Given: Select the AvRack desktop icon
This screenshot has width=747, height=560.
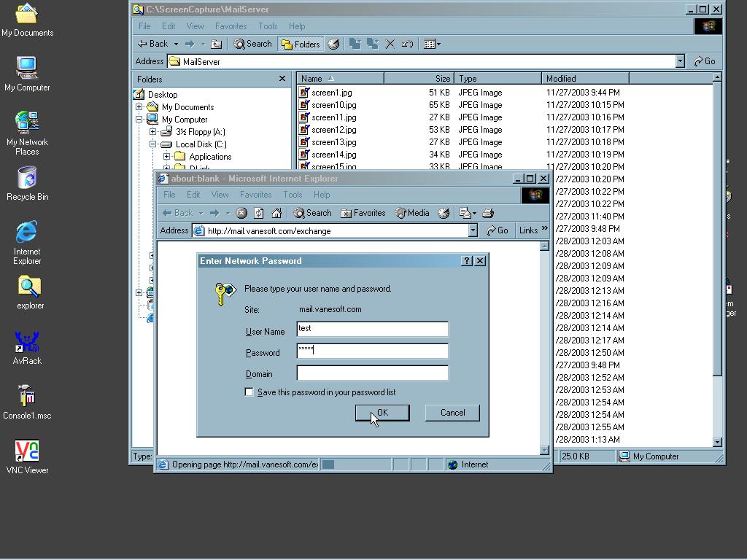Looking at the screenshot, I should tap(27, 348).
